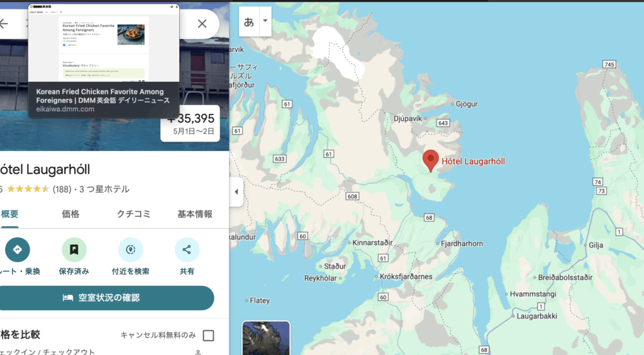
Task: Click the red Hótel Laugarhóll map pin
Action: click(430, 161)
